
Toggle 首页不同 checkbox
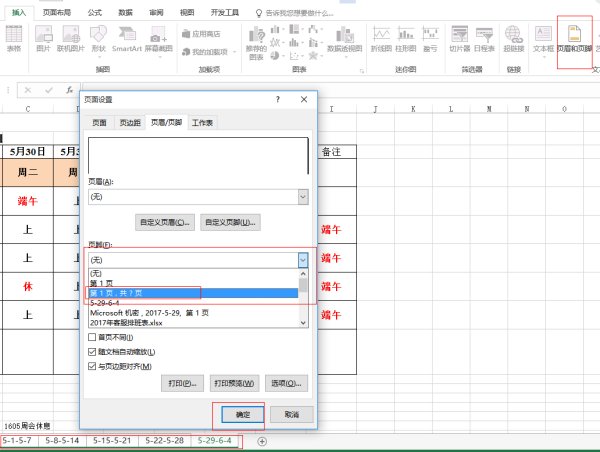92,337
